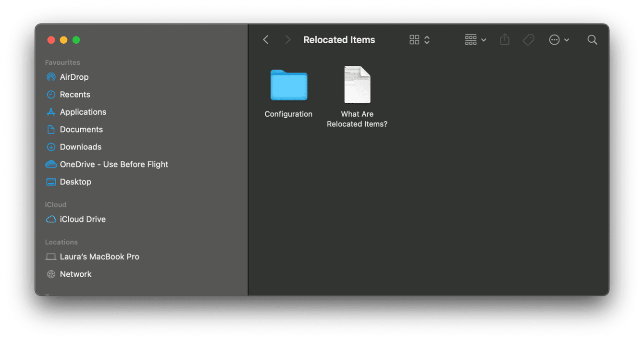Open the Downloads folder from the sidebar
Viewport: 644px width, 342px height.
point(80,147)
